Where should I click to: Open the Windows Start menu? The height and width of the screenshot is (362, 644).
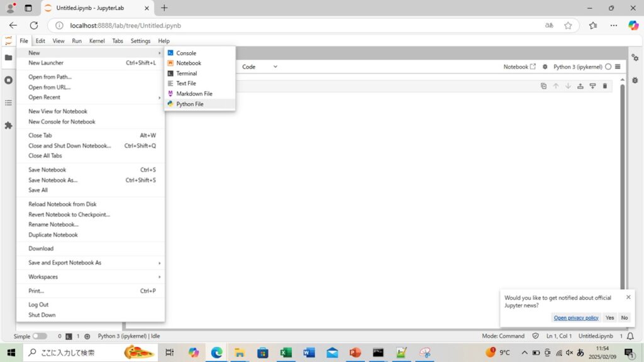pos(11,353)
